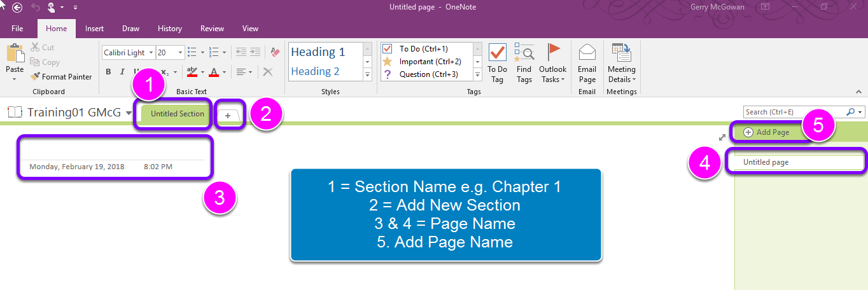Apply numbered list formatting
This screenshot has height=290, width=868.
tap(214, 53)
